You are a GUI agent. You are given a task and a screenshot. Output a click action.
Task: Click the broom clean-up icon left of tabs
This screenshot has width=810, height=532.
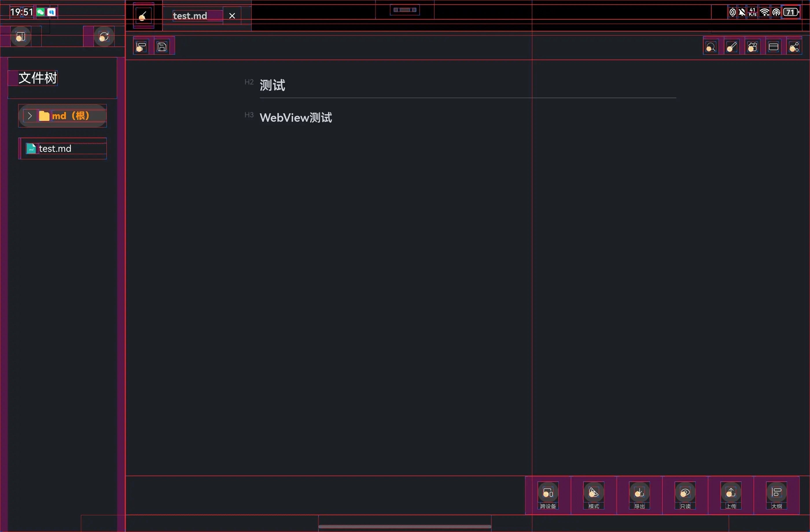[x=143, y=16]
